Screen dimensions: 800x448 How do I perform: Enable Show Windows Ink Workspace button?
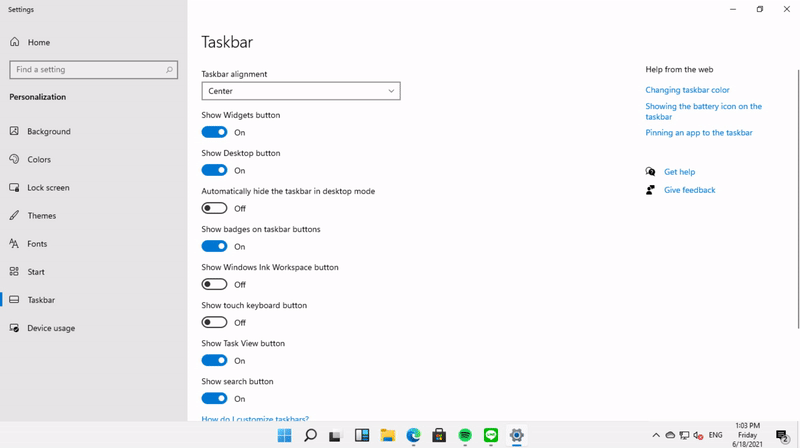click(x=214, y=284)
